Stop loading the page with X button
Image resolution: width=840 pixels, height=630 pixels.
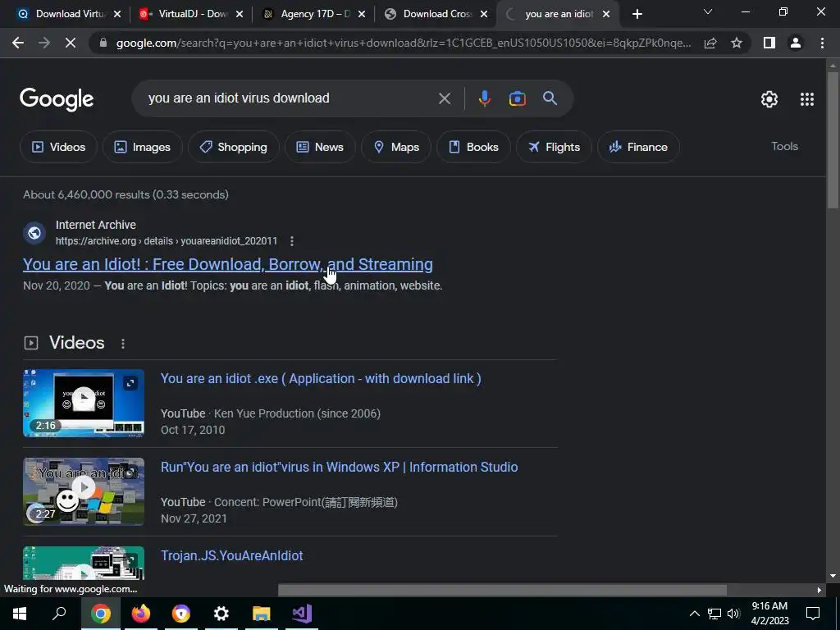[x=71, y=43]
